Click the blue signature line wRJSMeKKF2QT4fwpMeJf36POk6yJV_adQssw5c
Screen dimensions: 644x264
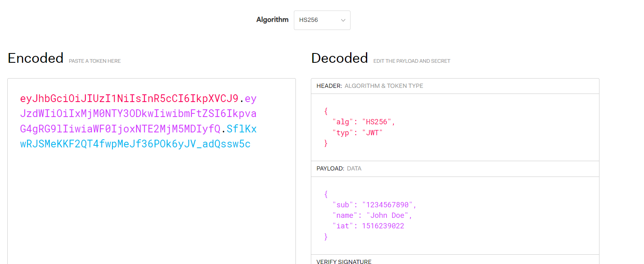(135, 144)
